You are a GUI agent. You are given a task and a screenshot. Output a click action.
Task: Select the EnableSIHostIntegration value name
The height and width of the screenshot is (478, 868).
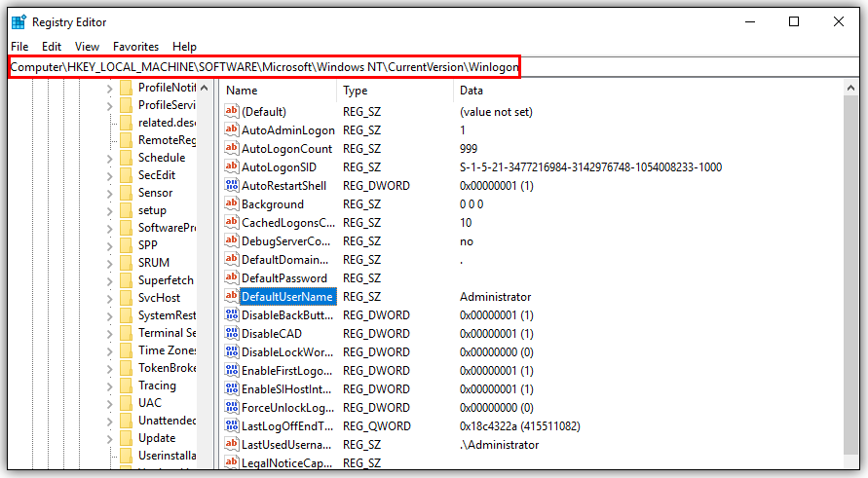pyautogui.click(x=286, y=389)
